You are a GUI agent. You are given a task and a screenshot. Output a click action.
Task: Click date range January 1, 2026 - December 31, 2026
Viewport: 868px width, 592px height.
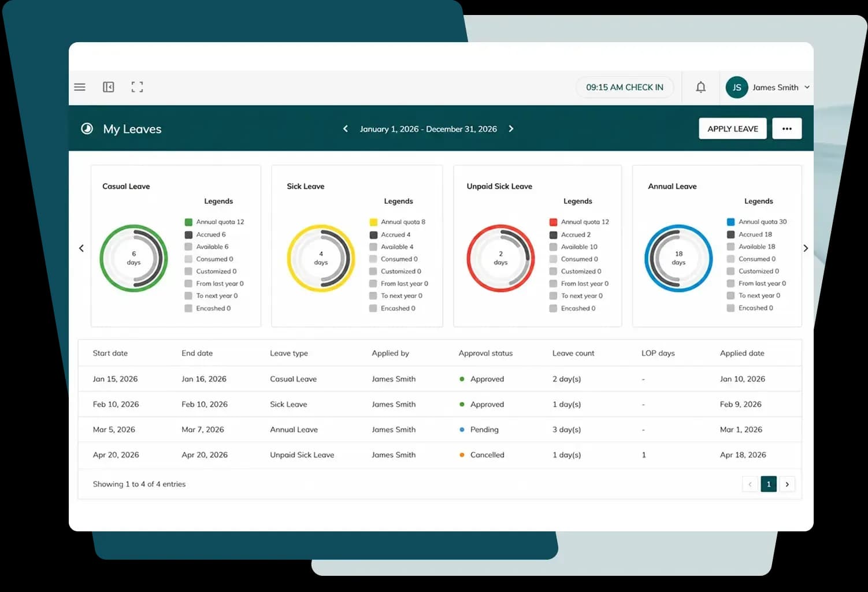(428, 129)
